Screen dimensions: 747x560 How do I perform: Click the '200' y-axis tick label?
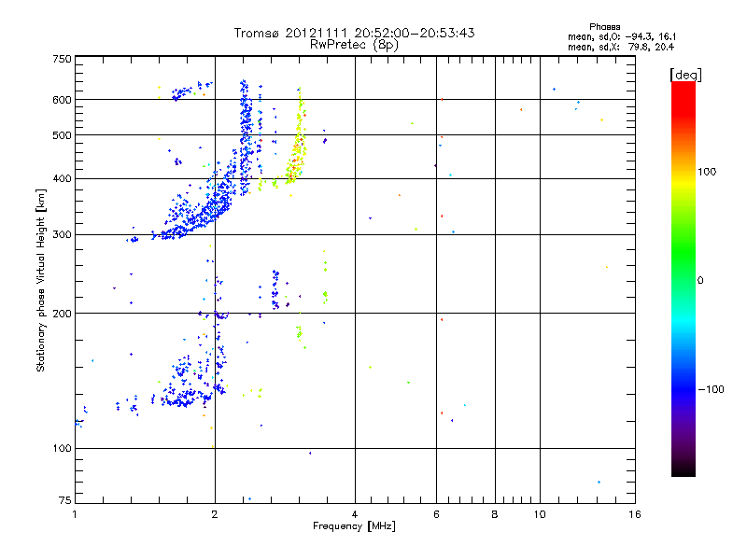62,314
